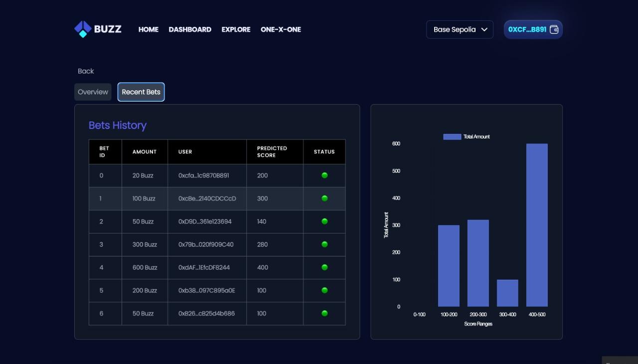Click green status dot for bet 4
This screenshot has height=364, width=638.
pyautogui.click(x=324, y=267)
